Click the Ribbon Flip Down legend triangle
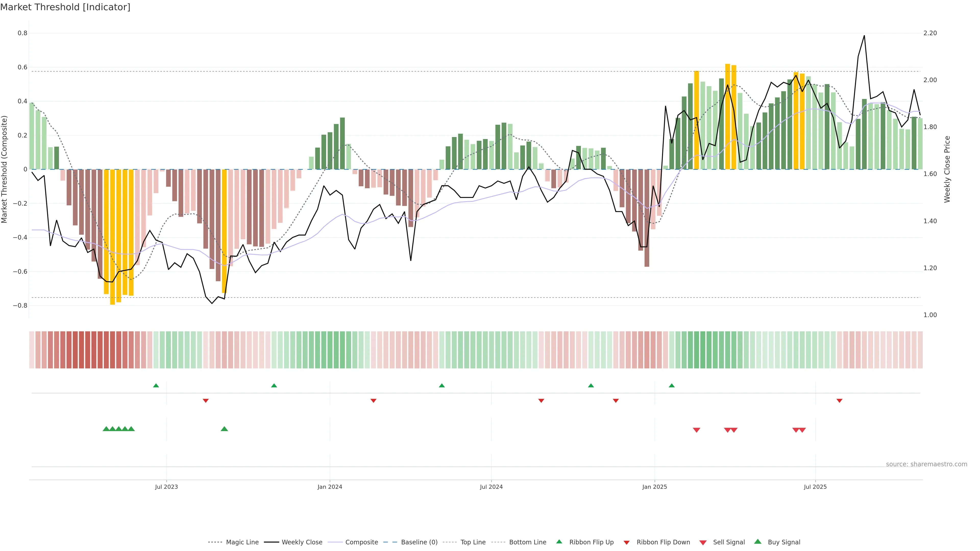Image resolution: width=980 pixels, height=551 pixels. click(627, 543)
